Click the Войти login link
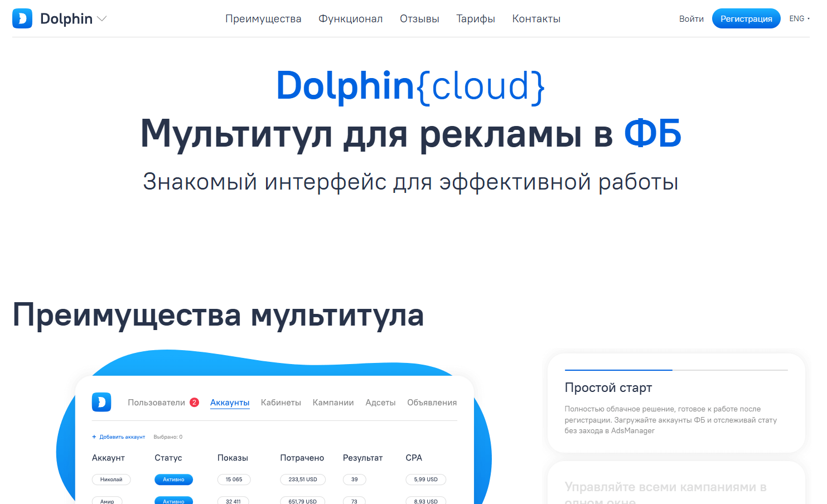The height and width of the screenshot is (504, 827). [x=691, y=19]
